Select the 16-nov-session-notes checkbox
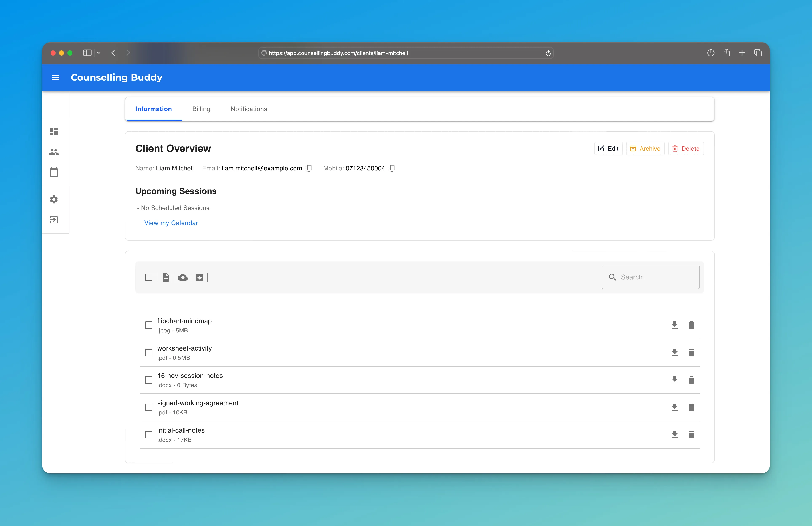Screen dimensions: 812x526 pos(148,380)
